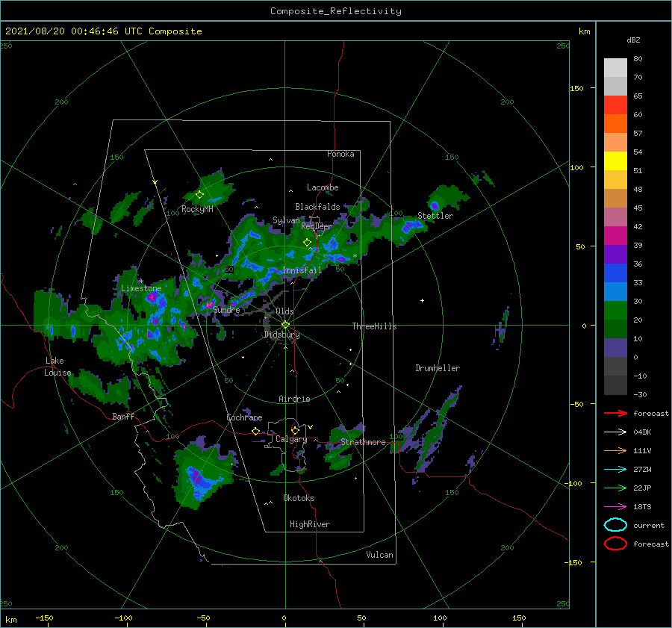Click the Composite_Reflectivity title text
The width and height of the screenshot is (672, 628).
click(336, 11)
